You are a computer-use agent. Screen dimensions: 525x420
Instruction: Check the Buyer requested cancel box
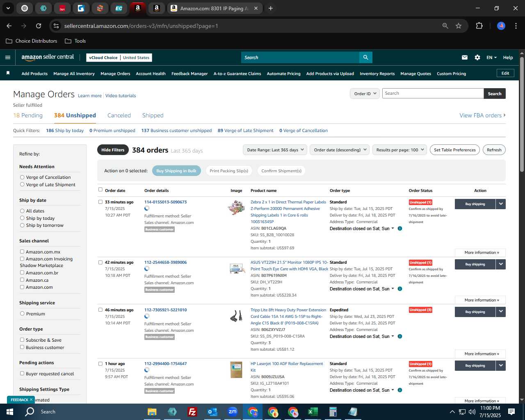tap(22, 374)
